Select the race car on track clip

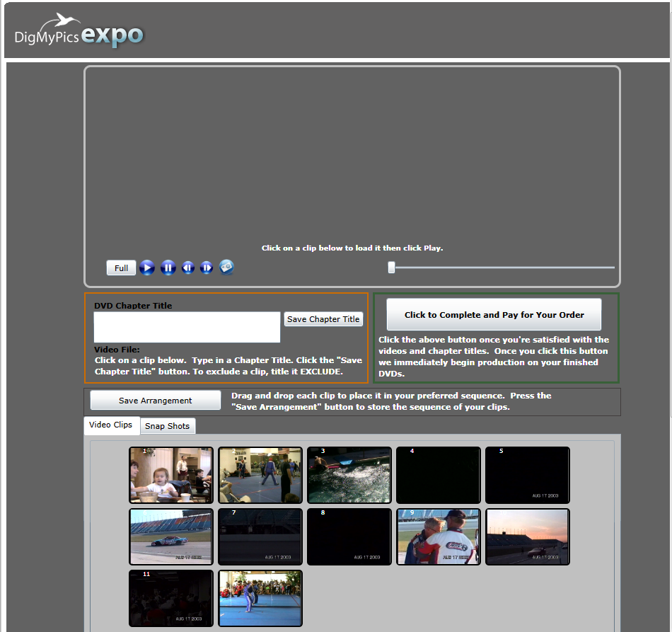pos(171,536)
